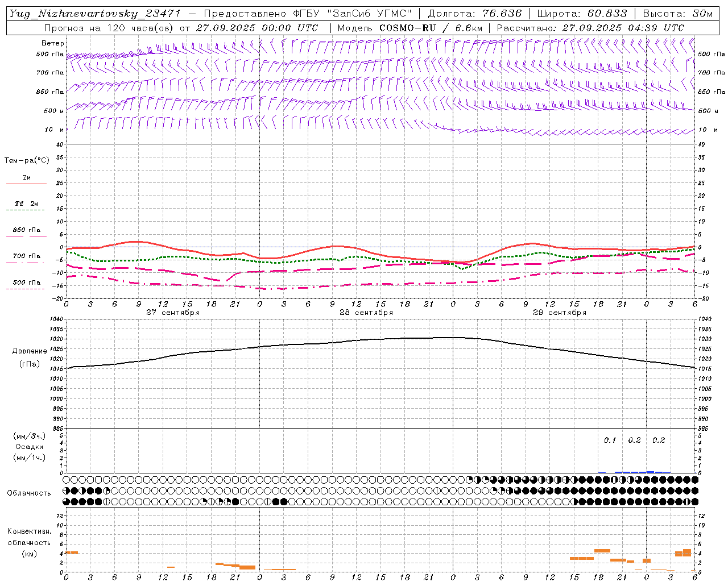Click the 'Ветер' wind panel label

point(53,43)
